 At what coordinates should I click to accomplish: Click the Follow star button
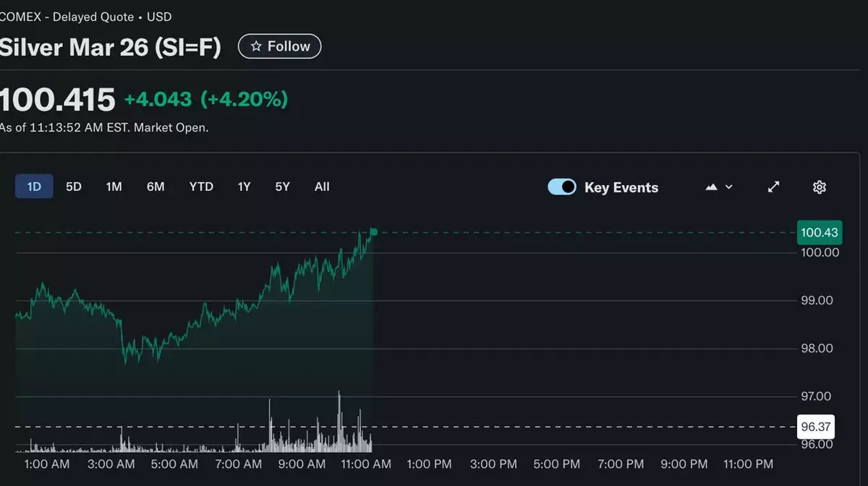[x=280, y=46]
